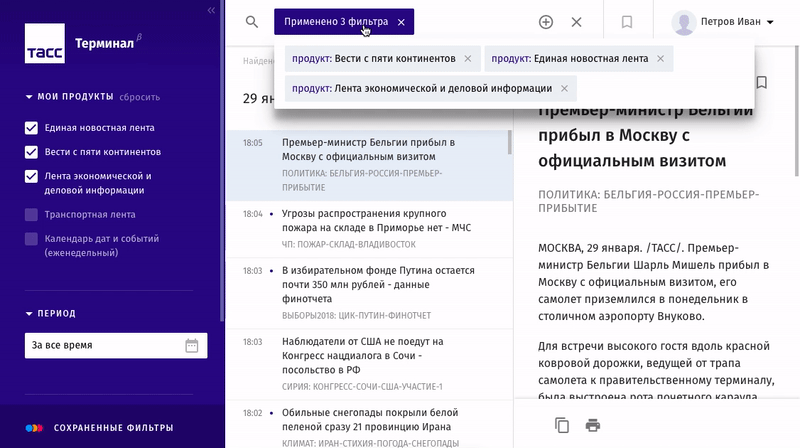Open Петров Иван account dropdown
The height and width of the screenshot is (448, 800).
tap(737, 22)
